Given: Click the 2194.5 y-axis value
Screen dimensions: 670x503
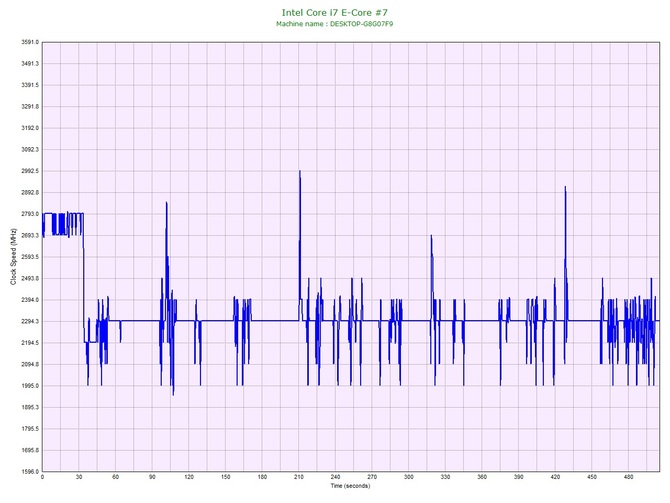Looking at the screenshot, I should (30, 343).
